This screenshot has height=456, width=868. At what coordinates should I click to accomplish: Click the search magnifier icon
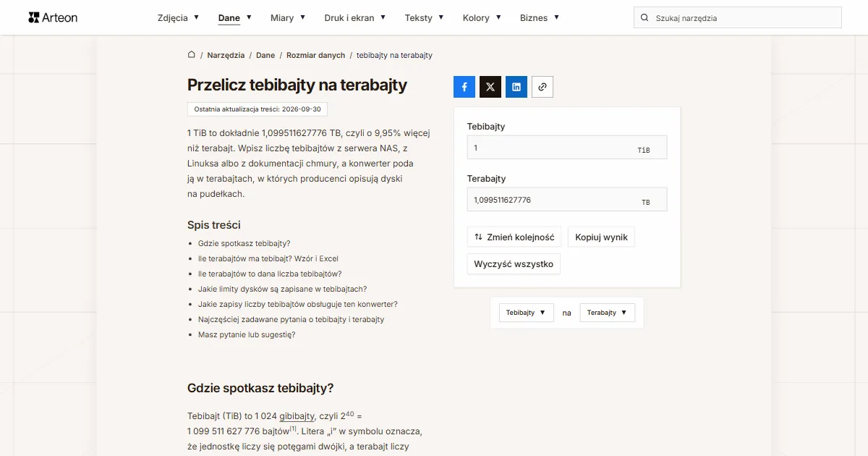pos(644,18)
